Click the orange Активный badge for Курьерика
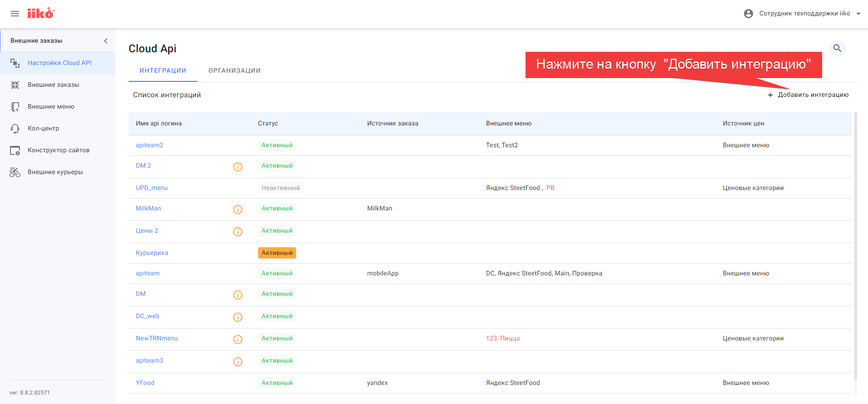The width and height of the screenshot is (868, 404). click(x=277, y=253)
